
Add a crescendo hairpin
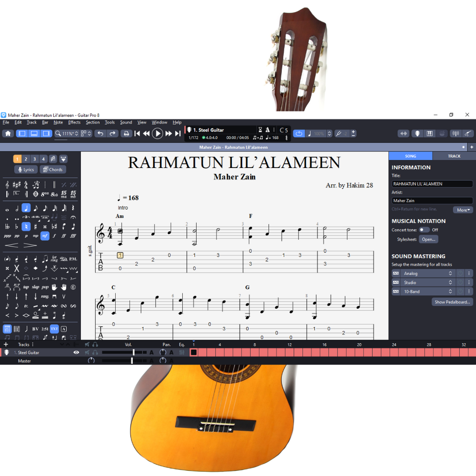[11, 245]
